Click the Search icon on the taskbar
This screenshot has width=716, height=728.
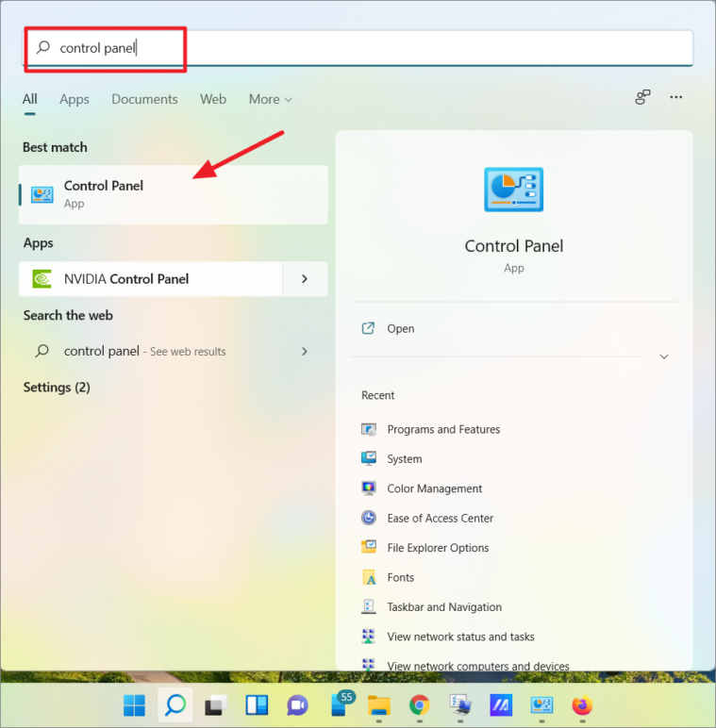coord(175,705)
